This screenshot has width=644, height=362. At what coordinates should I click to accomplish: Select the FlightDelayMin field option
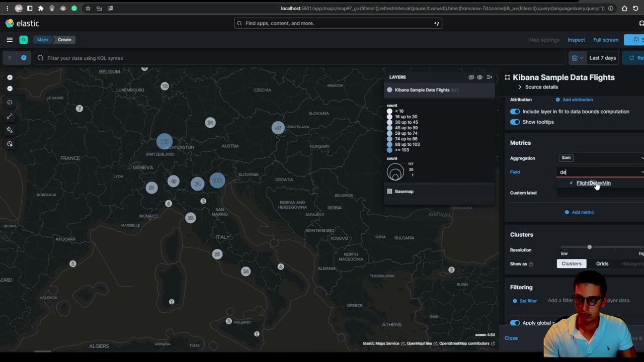(x=593, y=183)
